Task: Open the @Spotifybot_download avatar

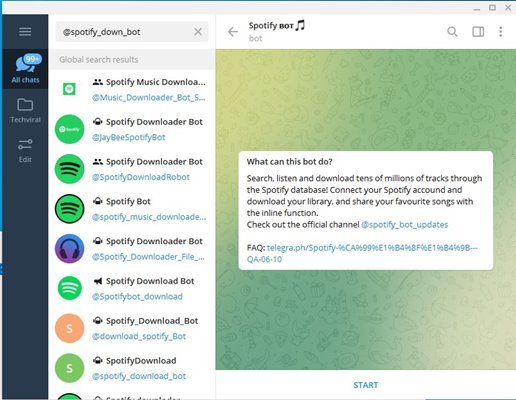Action: coord(69,288)
